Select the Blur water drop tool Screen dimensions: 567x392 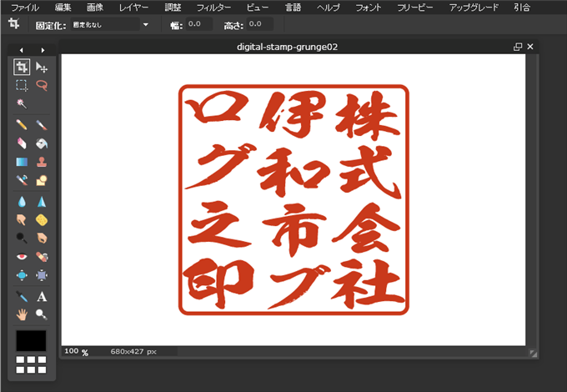(x=22, y=202)
